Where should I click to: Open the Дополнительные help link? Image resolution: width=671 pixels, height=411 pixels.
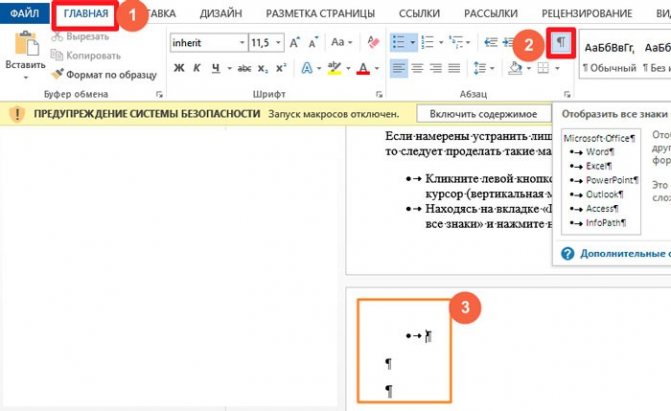coord(625,253)
